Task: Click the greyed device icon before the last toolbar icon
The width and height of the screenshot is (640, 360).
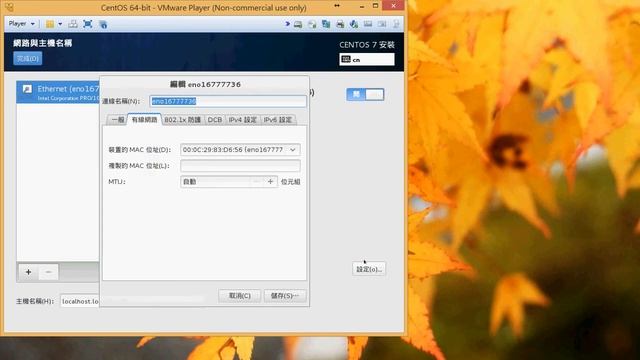Action: pyautogui.click(x=382, y=24)
